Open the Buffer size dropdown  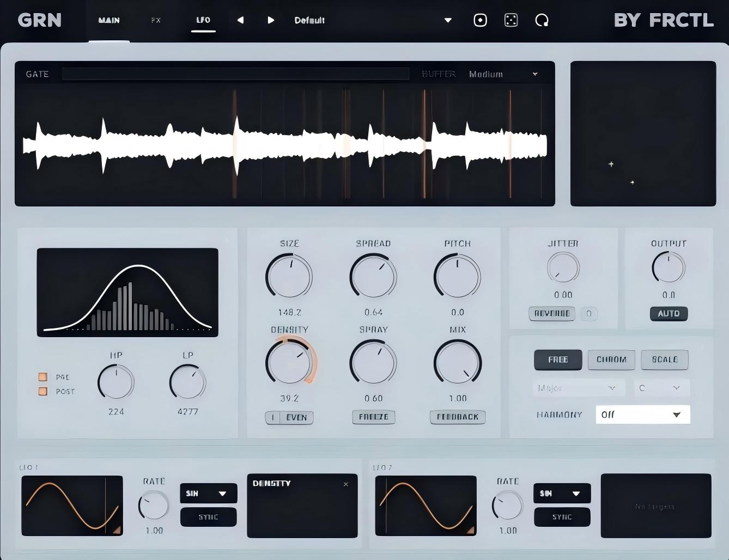point(503,74)
